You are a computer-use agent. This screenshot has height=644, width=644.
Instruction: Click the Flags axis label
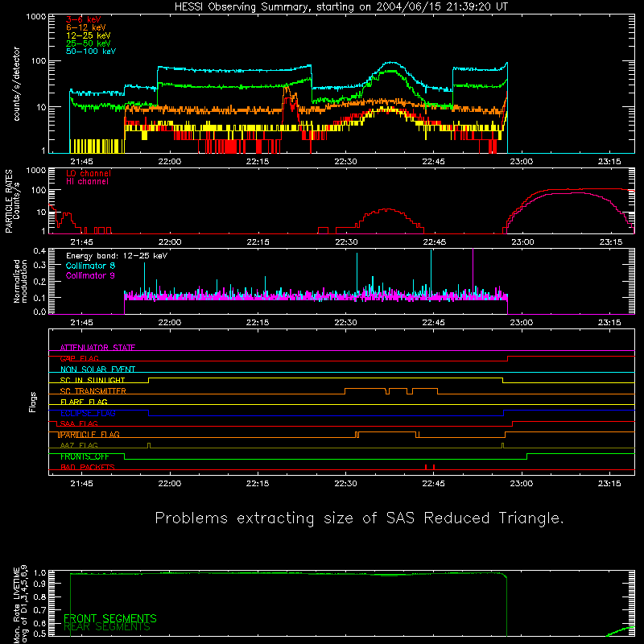tap(32, 402)
